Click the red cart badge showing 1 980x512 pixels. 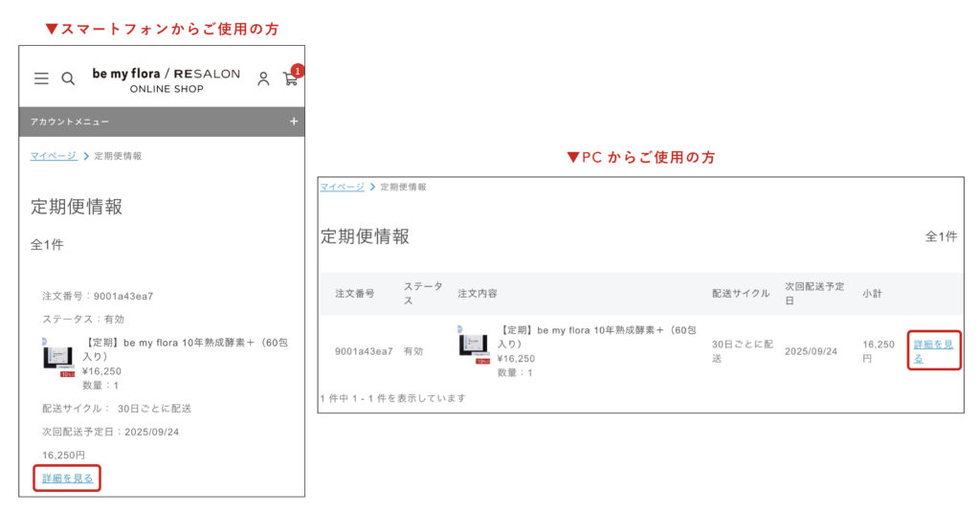pos(298,70)
